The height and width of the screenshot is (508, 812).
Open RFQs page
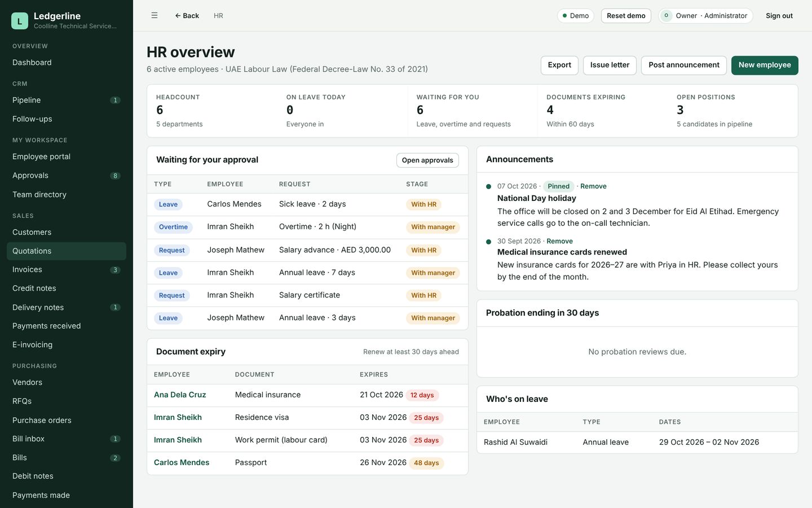pyautogui.click(x=67, y=401)
